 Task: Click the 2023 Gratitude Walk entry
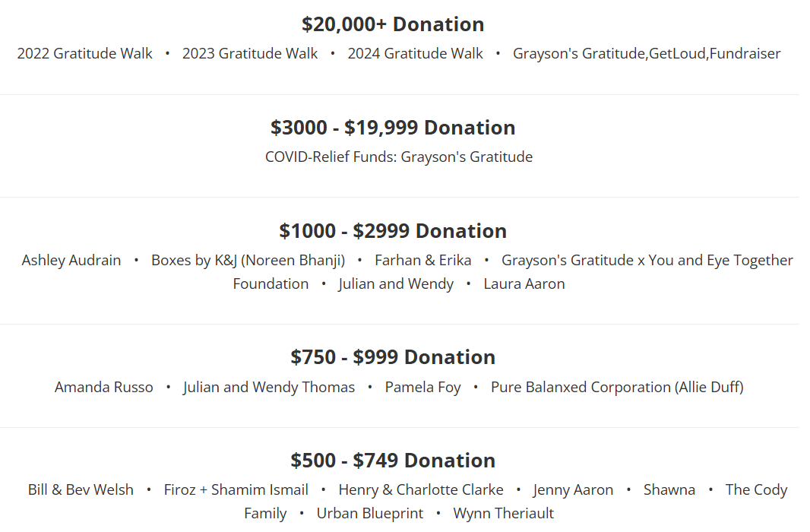tap(250, 53)
